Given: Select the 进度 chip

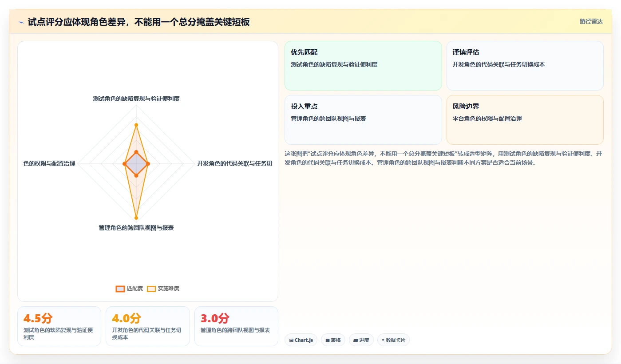Looking at the screenshot, I should pyautogui.click(x=361, y=340).
